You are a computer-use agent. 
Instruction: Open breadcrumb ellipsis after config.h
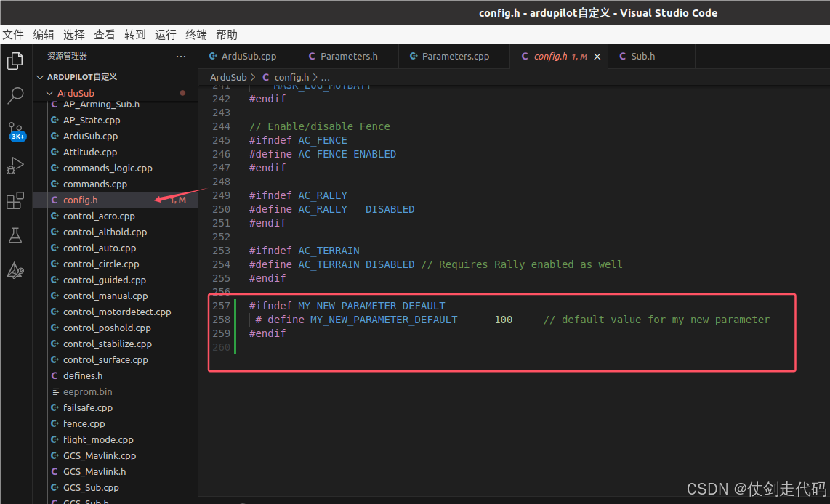[325, 77]
